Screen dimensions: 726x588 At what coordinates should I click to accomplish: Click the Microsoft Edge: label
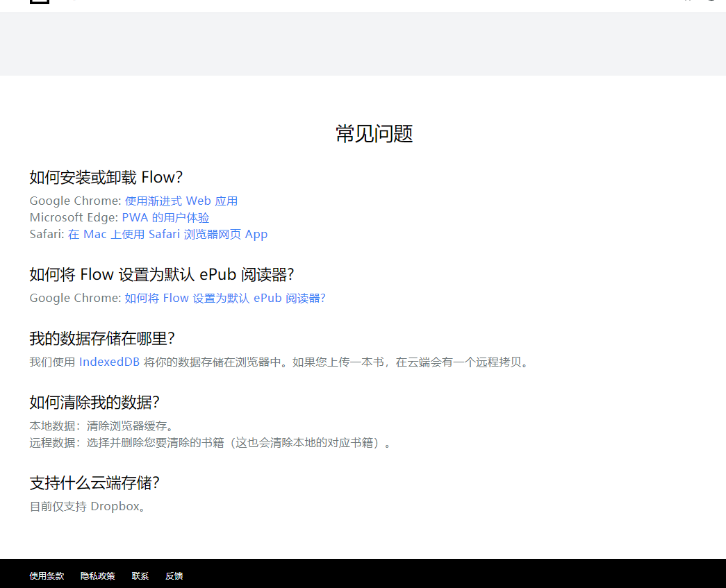coord(74,217)
